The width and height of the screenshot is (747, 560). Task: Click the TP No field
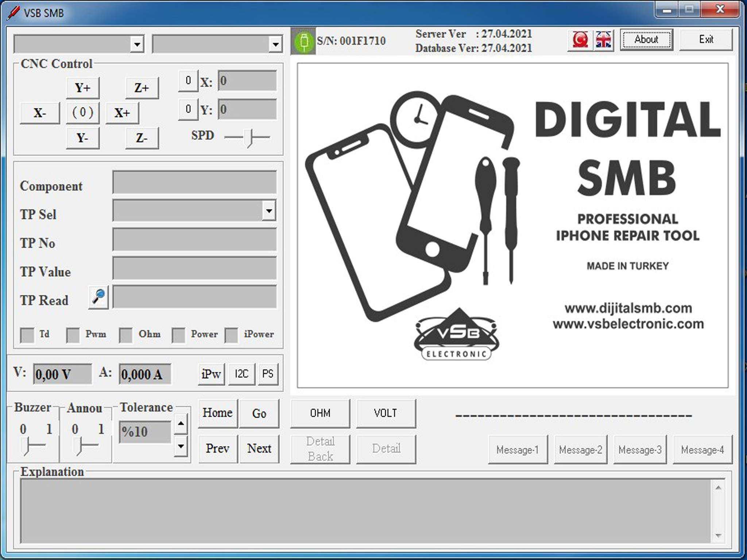[x=194, y=240]
